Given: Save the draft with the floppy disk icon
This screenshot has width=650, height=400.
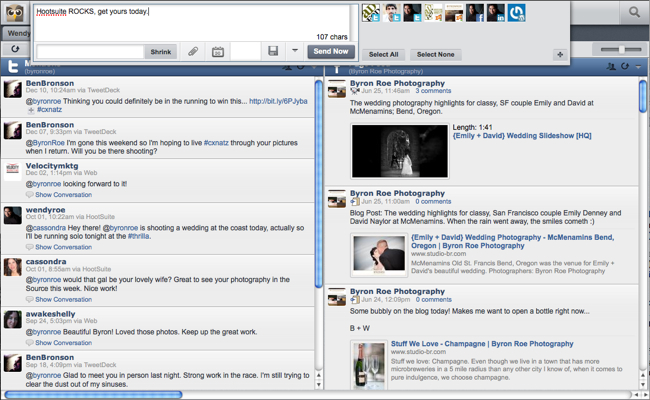Looking at the screenshot, I should (x=273, y=51).
